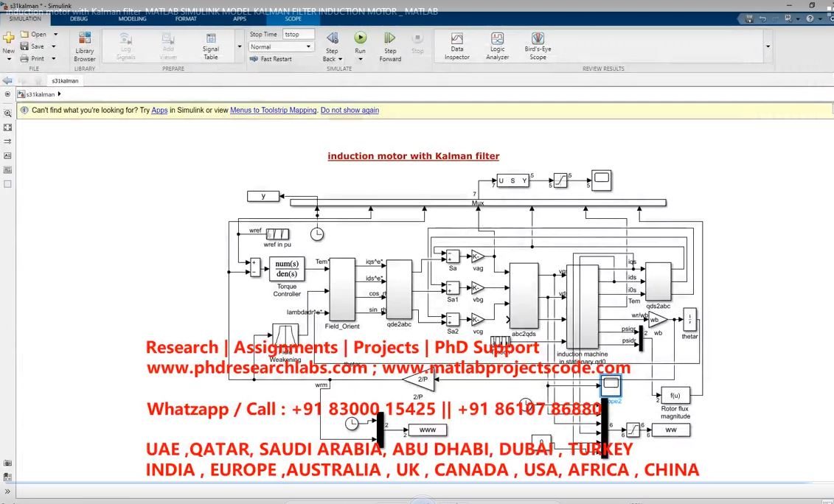Open the Library Browser
Screen dimensions: 834x504
coord(85,44)
